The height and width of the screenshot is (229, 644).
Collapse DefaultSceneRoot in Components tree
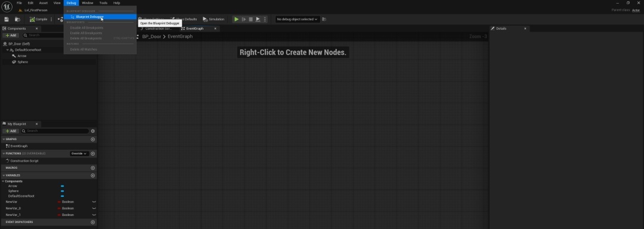point(8,49)
